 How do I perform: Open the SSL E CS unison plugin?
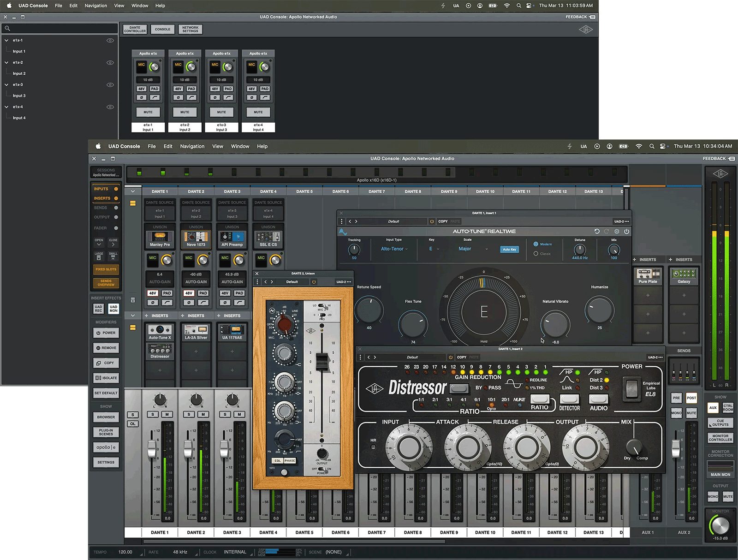click(x=268, y=239)
